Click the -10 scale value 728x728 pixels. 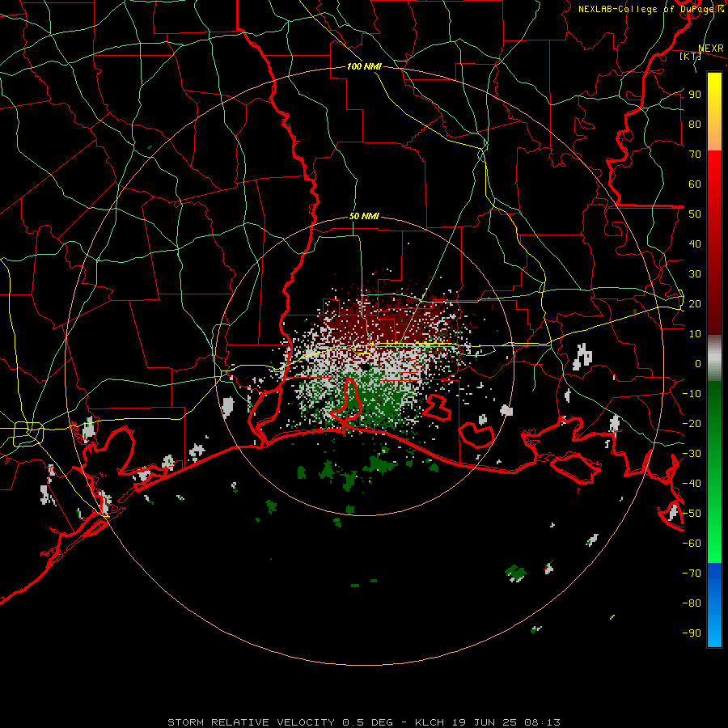[x=692, y=394]
